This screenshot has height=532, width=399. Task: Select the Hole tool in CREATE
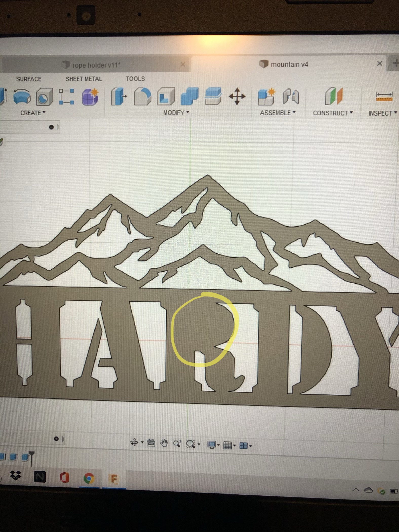45,97
